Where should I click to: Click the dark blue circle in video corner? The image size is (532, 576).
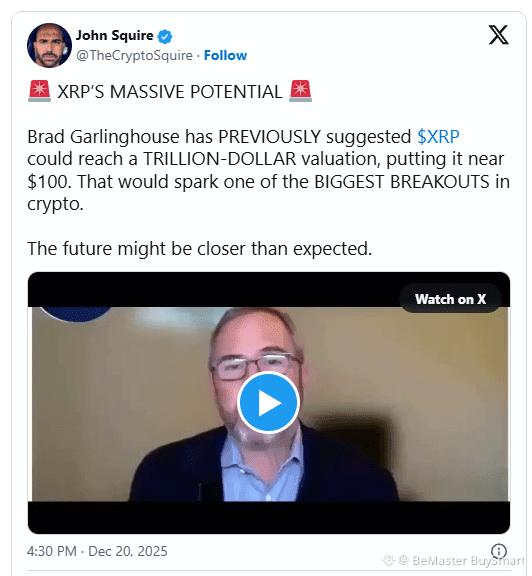(x=76, y=314)
